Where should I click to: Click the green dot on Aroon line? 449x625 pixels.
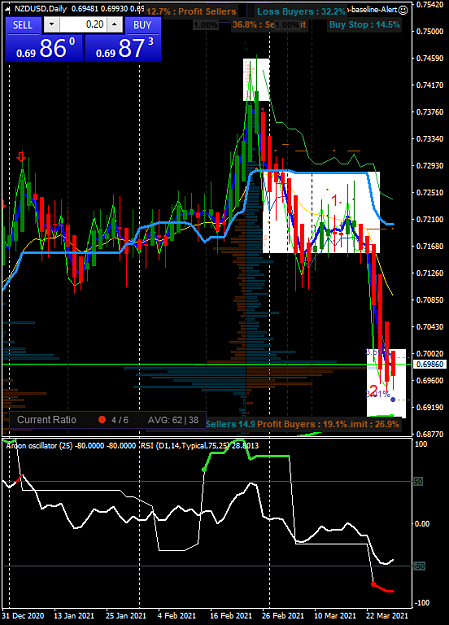coord(204,470)
